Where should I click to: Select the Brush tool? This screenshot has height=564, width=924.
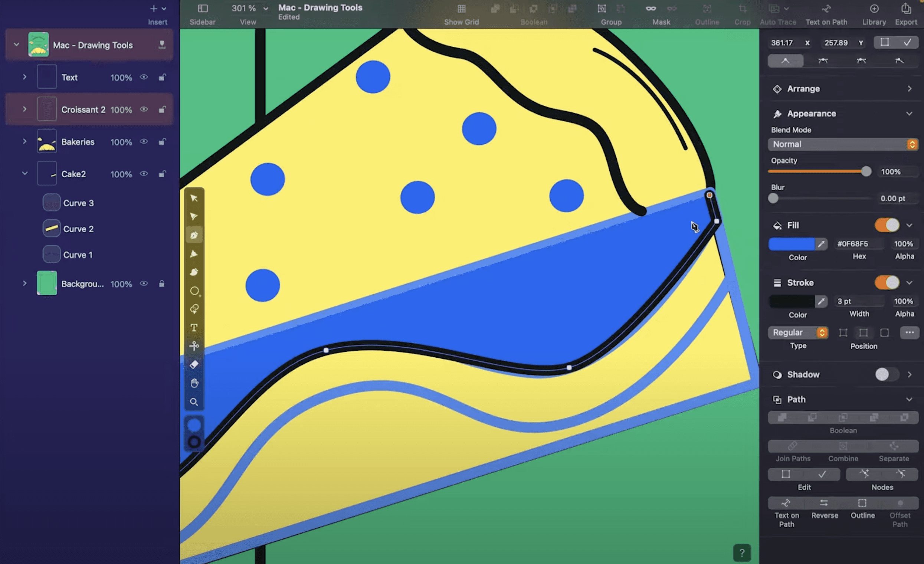pos(194,272)
